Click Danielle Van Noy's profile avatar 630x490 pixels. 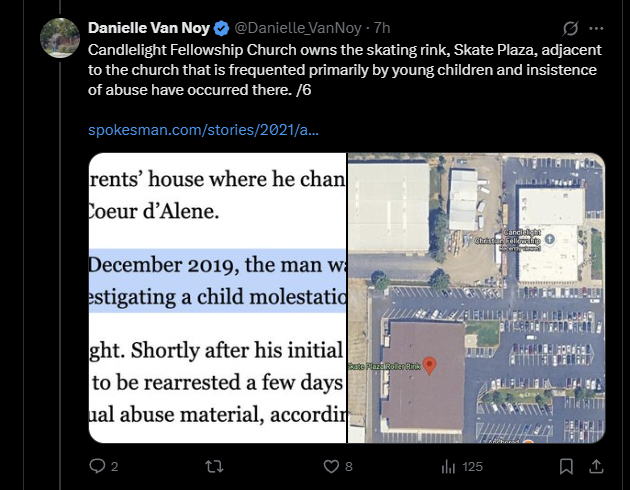[60, 37]
